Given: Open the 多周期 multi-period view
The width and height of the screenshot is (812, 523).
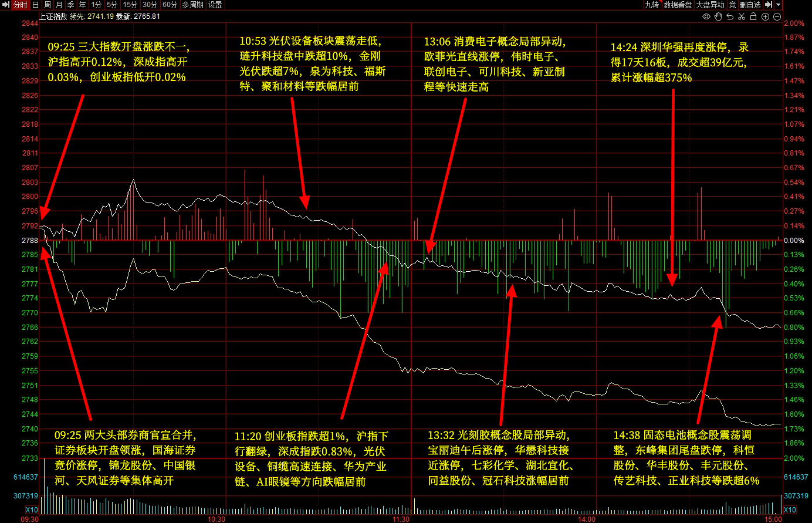Looking at the screenshot, I should 192,5.
